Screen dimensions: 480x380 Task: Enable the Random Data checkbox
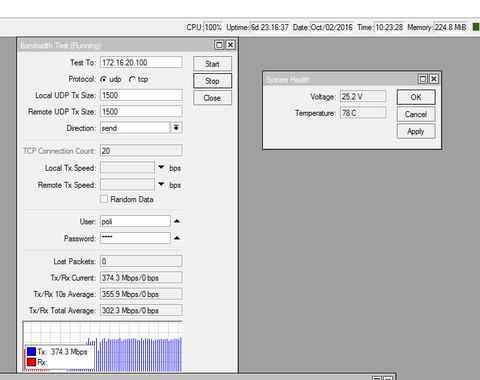[104, 199]
